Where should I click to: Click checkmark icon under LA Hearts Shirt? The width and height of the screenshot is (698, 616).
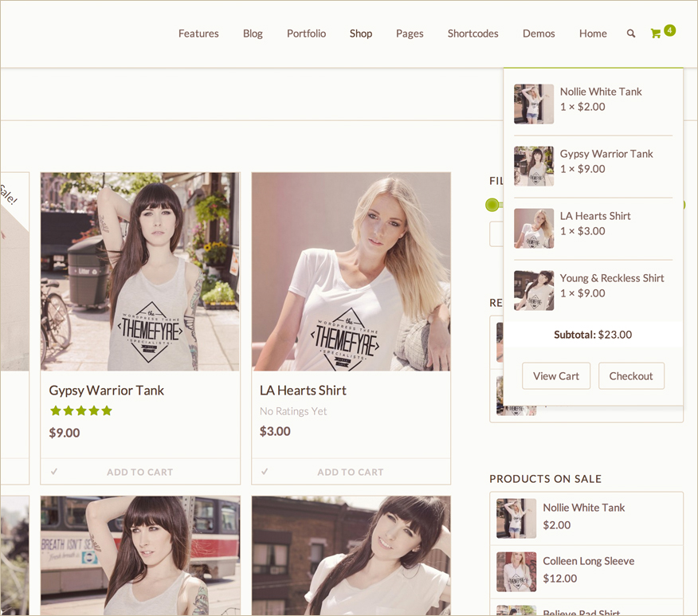pyautogui.click(x=265, y=471)
